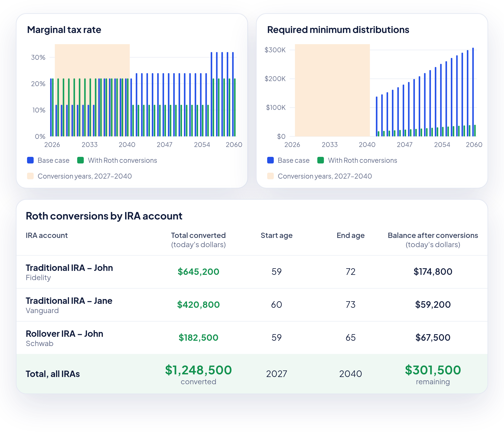Click the shaded conversion-years region in RMD chart
Image resolution: width=504 pixels, height=435 pixels.
[x=332, y=90]
